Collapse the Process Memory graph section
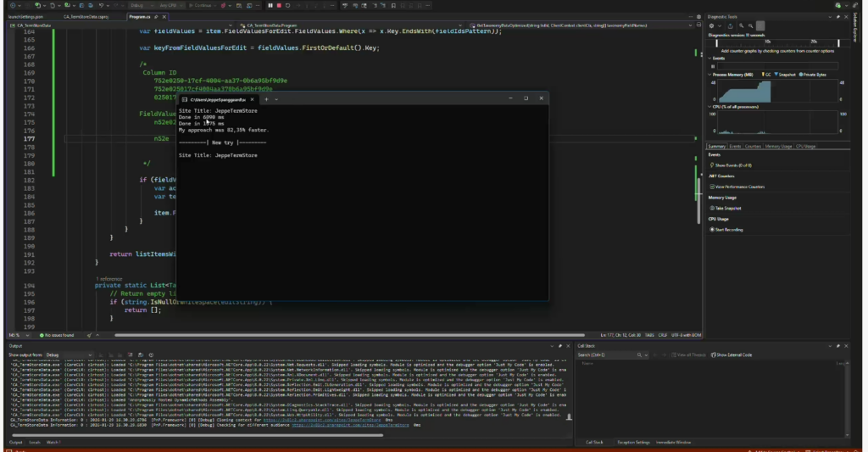This screenshot has width=868, height=452. [710, 75]
